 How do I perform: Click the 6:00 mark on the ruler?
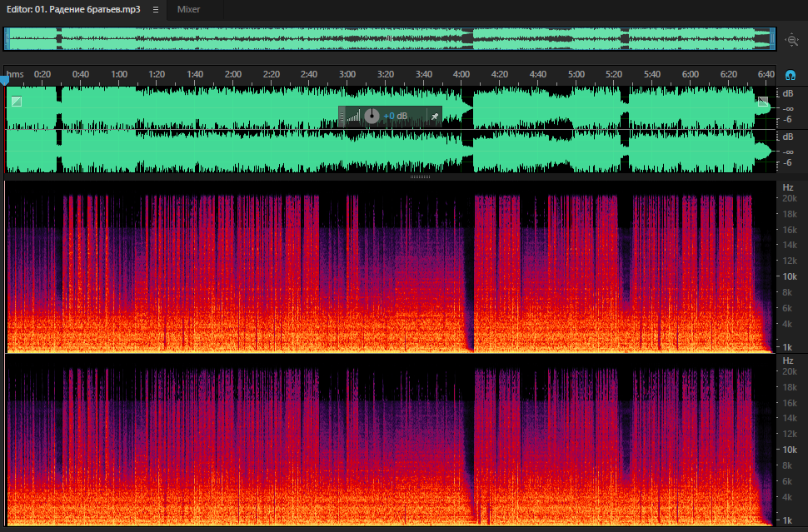[x=690, y=74]
